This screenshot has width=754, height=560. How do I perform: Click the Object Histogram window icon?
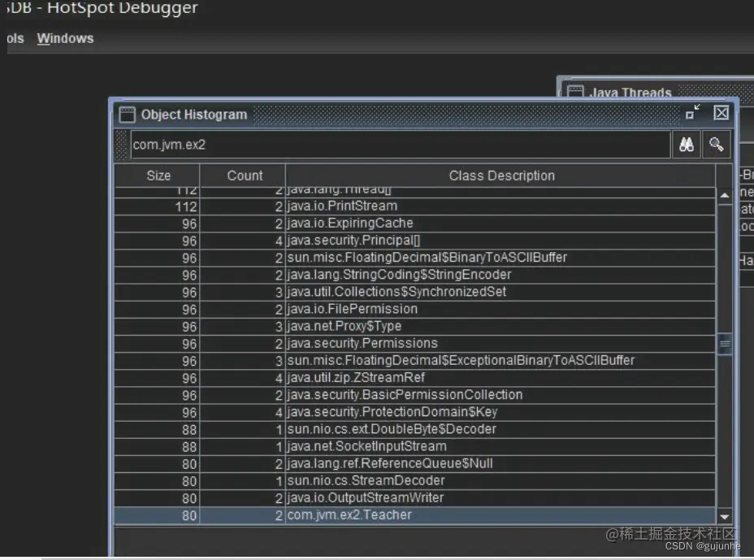tap(127, 115)
